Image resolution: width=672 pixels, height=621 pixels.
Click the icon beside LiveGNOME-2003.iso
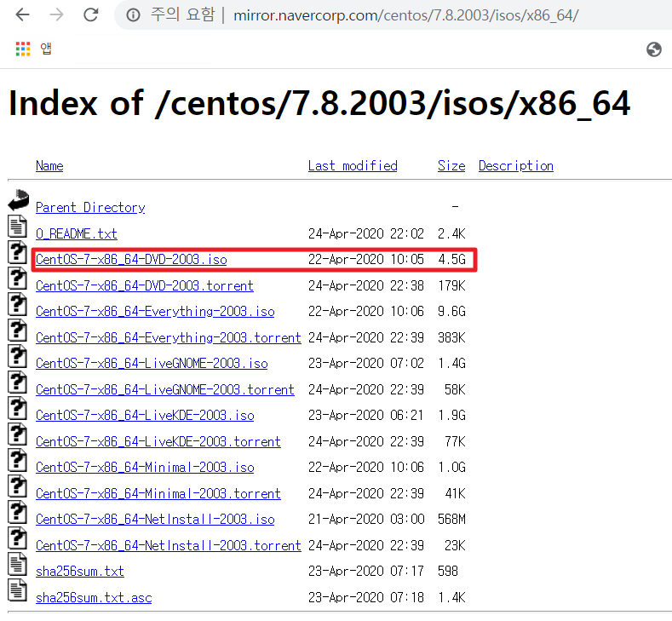click(x=18, y=356)
